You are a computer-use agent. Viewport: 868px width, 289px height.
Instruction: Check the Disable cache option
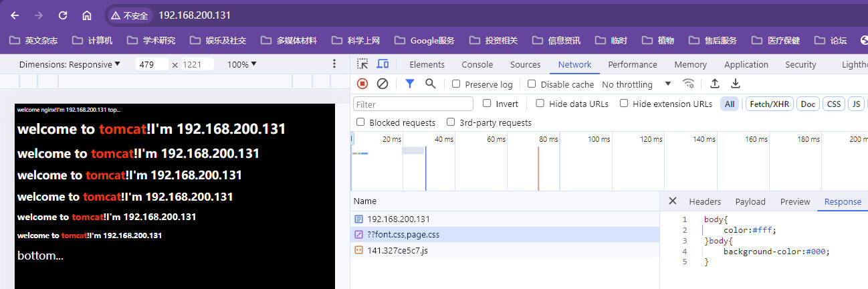(x=532, y=84)
